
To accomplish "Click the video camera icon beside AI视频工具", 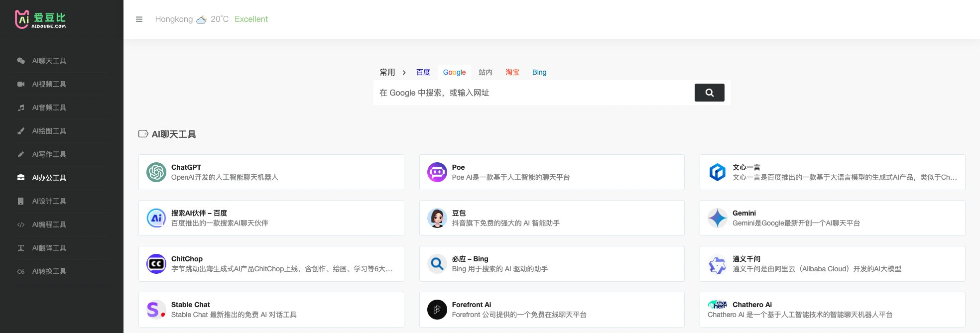I will tap(21, 84).
